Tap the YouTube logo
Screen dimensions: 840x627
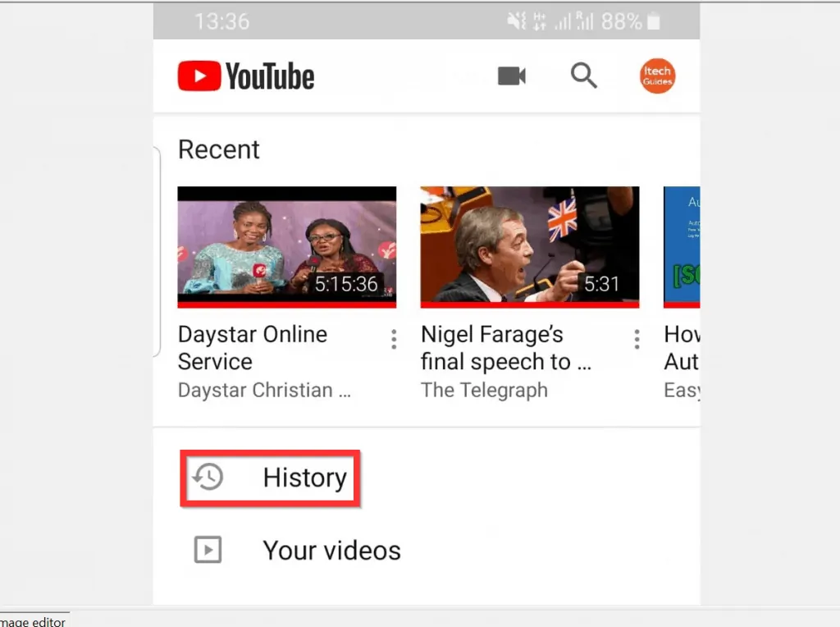point(245,75)
